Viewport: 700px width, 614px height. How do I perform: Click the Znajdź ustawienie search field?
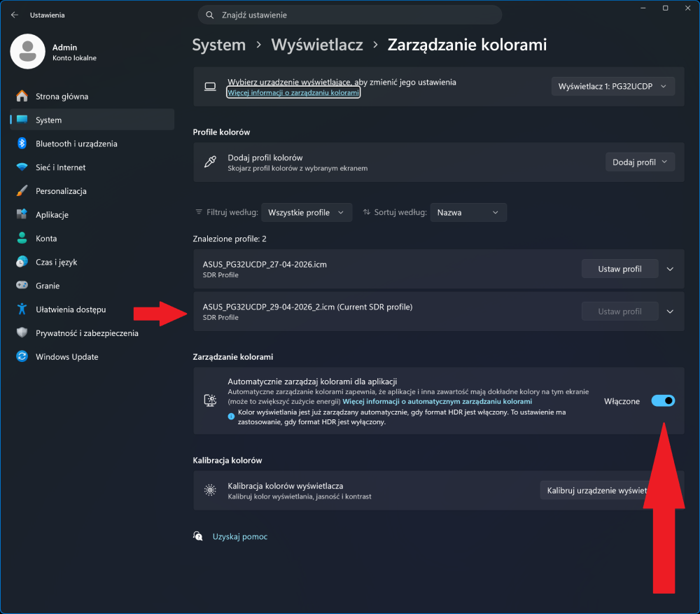350,15
